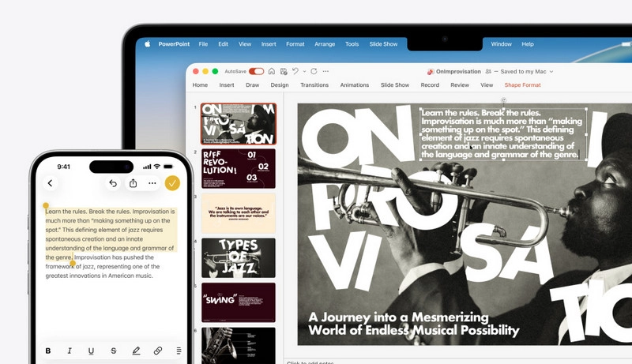Expand the Saved to my Mac chevron
The width and height of the screenshot is (632, 364).
[x=551, y=72]
